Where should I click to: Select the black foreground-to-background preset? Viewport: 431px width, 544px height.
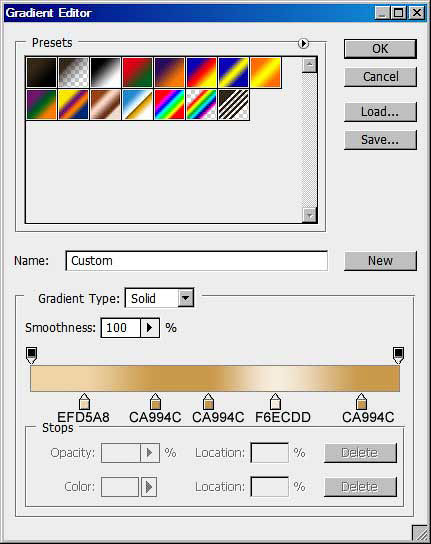click(x=42, y=72)
